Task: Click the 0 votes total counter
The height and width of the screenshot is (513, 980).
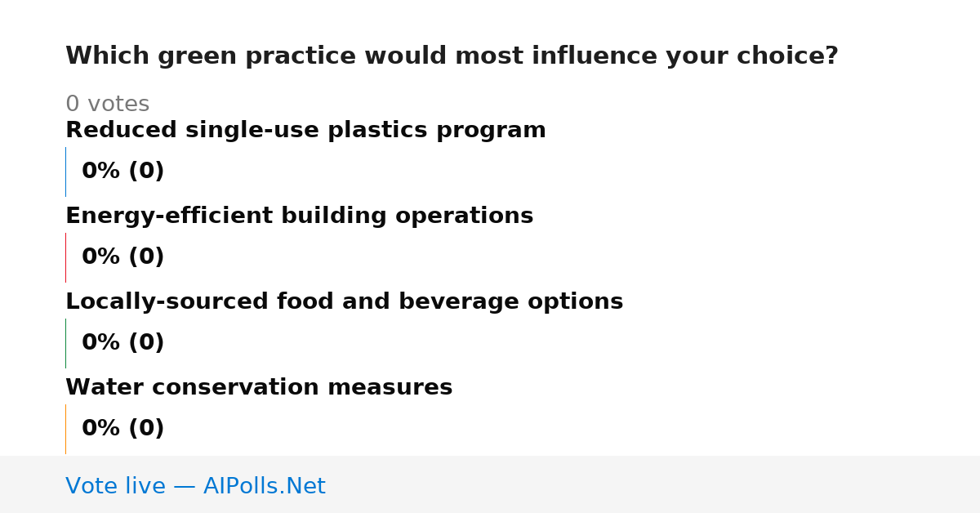Action: pyautogui.click(x=107, y=105)
